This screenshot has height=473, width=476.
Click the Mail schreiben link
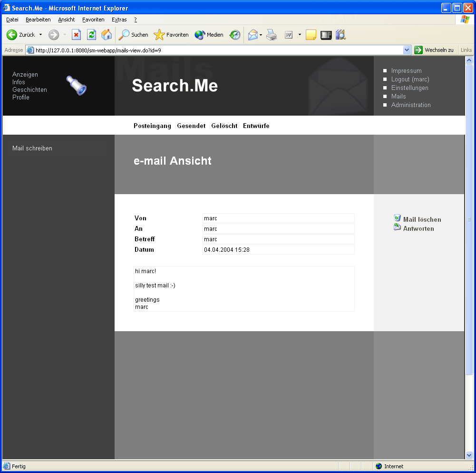point(32,148)
